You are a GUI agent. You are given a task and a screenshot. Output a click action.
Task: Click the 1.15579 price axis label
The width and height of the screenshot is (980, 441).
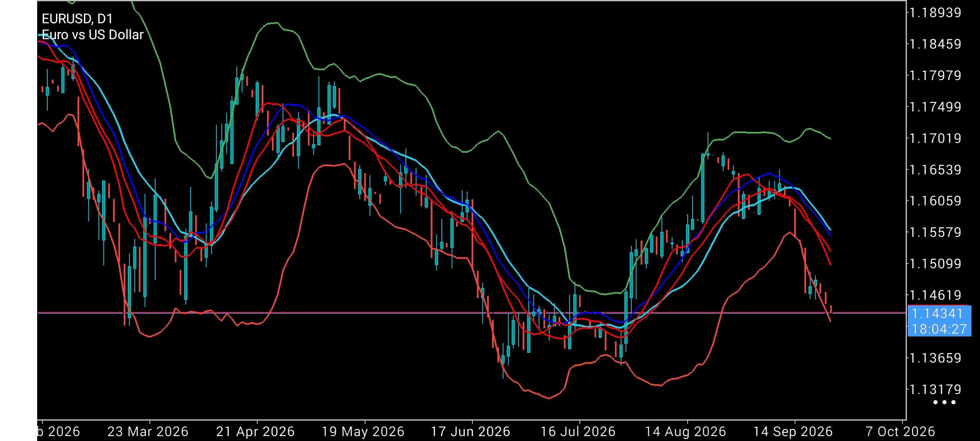click(935, 232)
